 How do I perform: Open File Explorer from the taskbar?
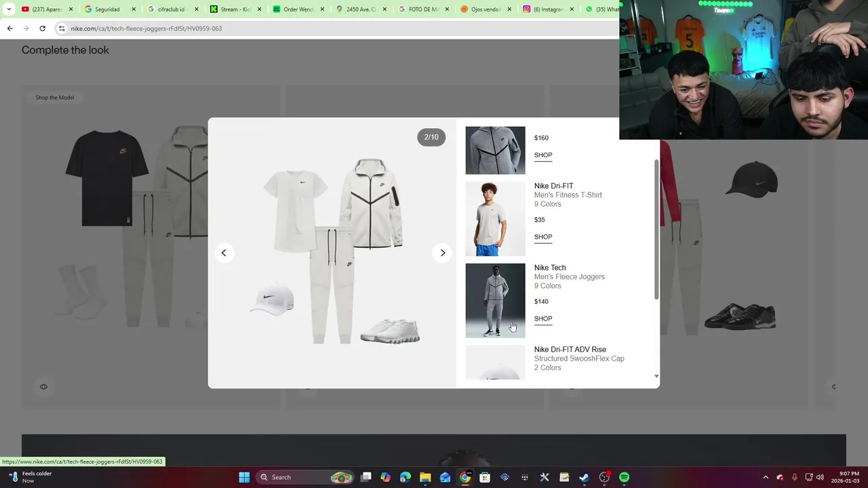[x=425, y=477]
